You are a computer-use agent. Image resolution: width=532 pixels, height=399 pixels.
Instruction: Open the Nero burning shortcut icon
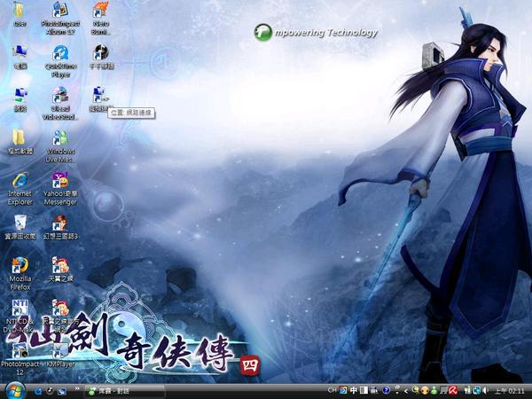tap(101, 19)
